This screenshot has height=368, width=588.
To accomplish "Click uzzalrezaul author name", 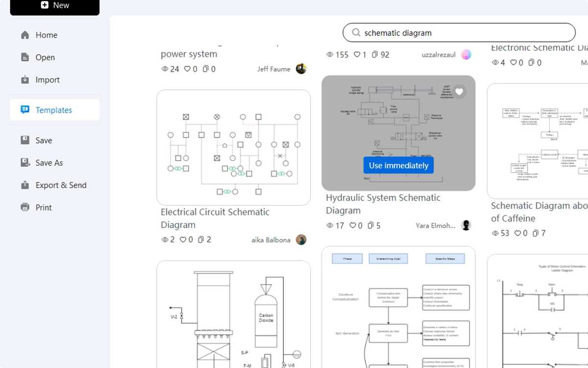I will coord(439,55).
